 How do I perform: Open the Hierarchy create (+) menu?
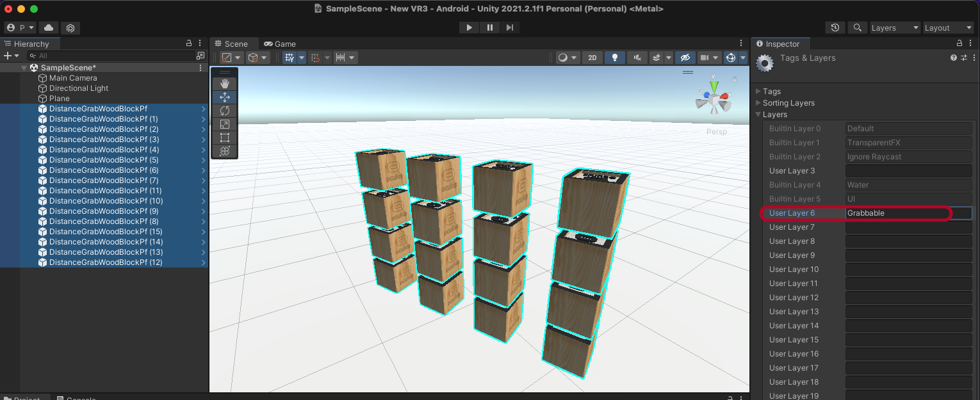coord(12,56)
